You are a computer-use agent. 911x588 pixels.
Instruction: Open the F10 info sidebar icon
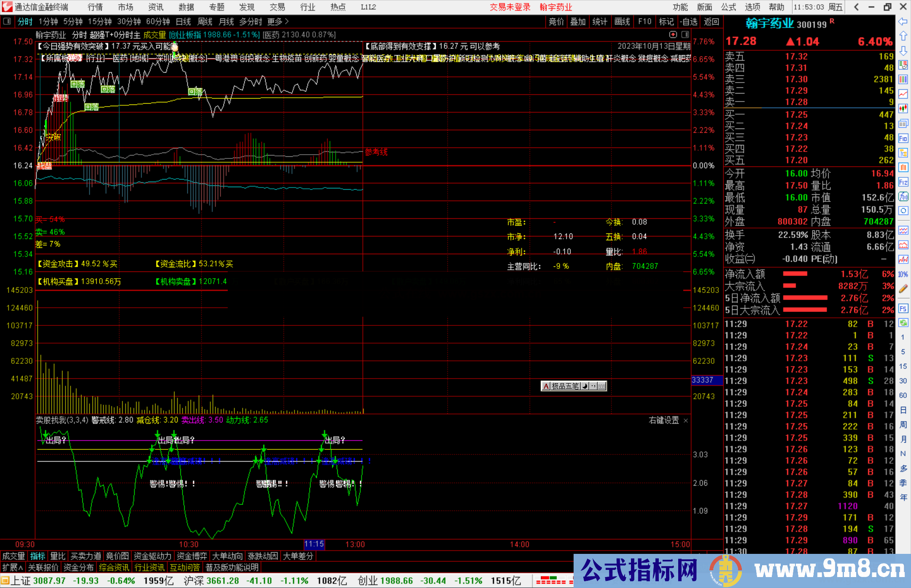pos(903,138)
